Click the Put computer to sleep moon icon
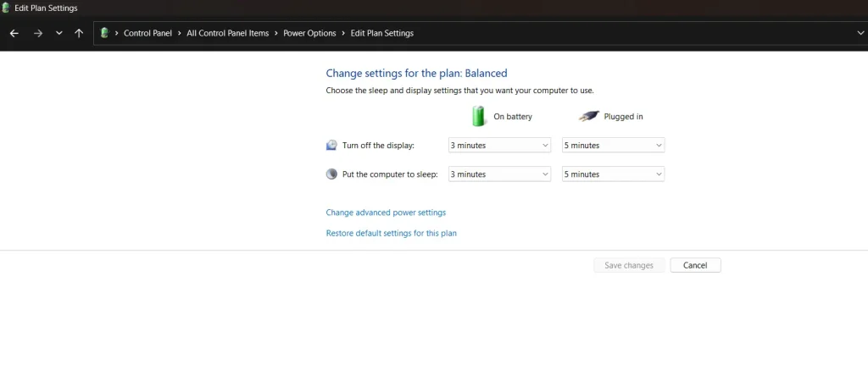 point(331,174)
